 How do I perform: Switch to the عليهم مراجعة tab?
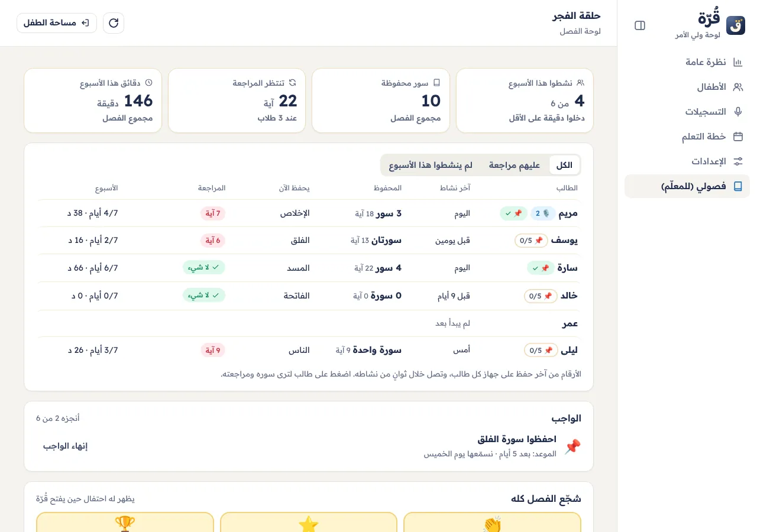pos(515,166)
